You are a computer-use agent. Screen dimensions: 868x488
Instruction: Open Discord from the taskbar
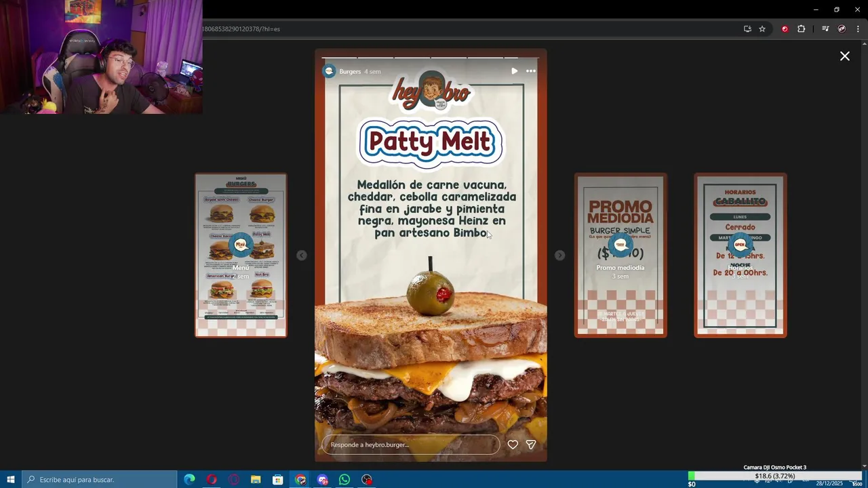click(323, 480)
